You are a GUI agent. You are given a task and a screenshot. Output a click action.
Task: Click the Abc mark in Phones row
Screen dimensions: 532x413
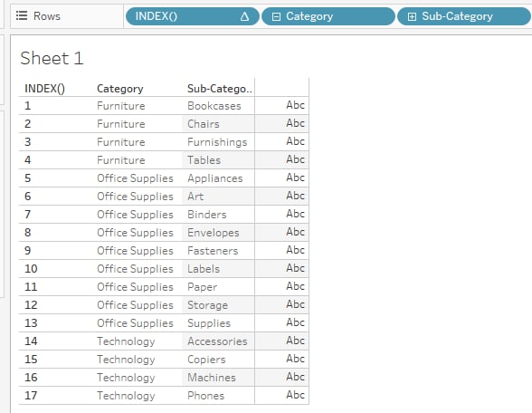pyautogui.click(x=295, y=395)
